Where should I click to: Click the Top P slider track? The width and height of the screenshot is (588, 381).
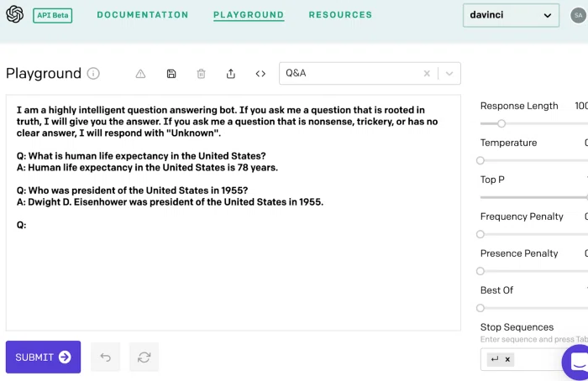click(533, 197)
